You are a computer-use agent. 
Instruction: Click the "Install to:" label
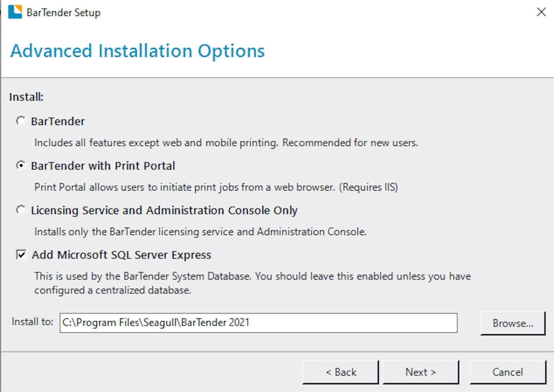[x=32, y=322]
